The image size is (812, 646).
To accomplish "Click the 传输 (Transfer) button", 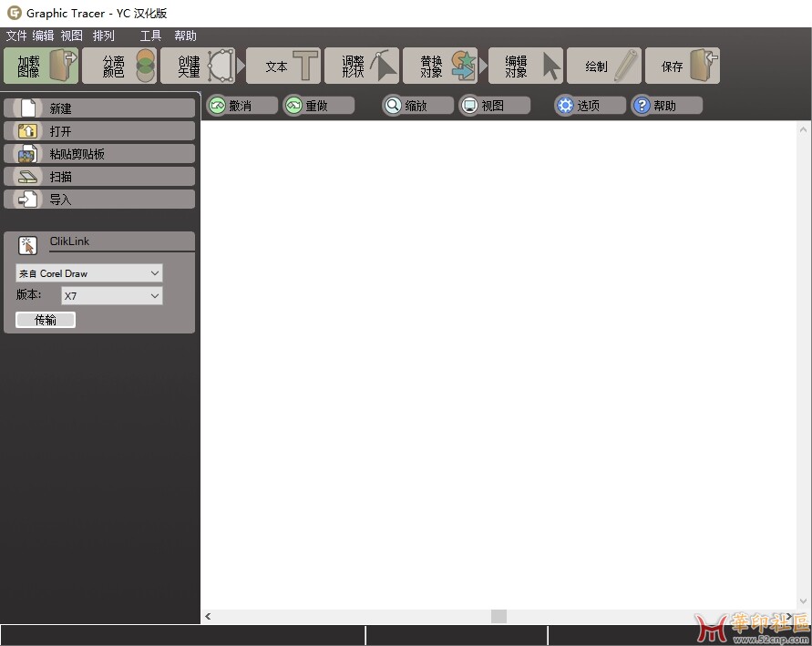I will click(46, 320).
